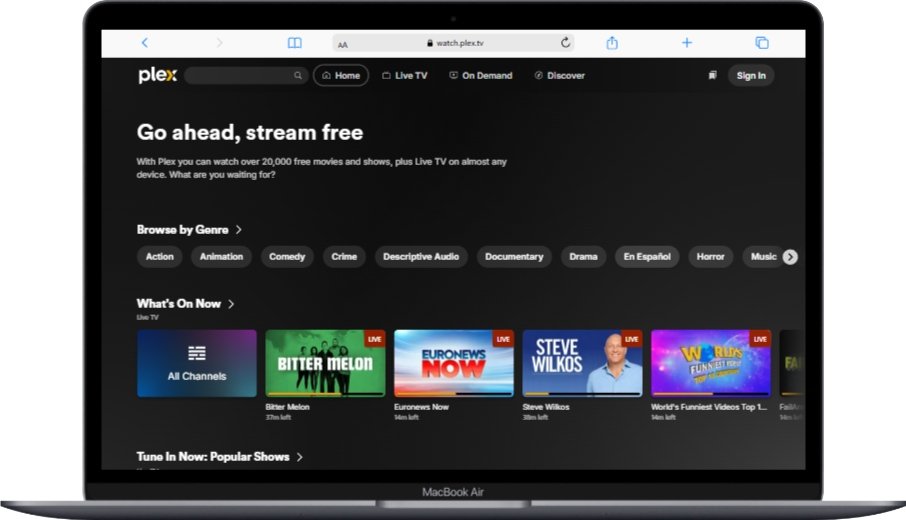Screen dimensions: 906x520
Task: Open Safari bookmarks book icon
Action: 295,43
